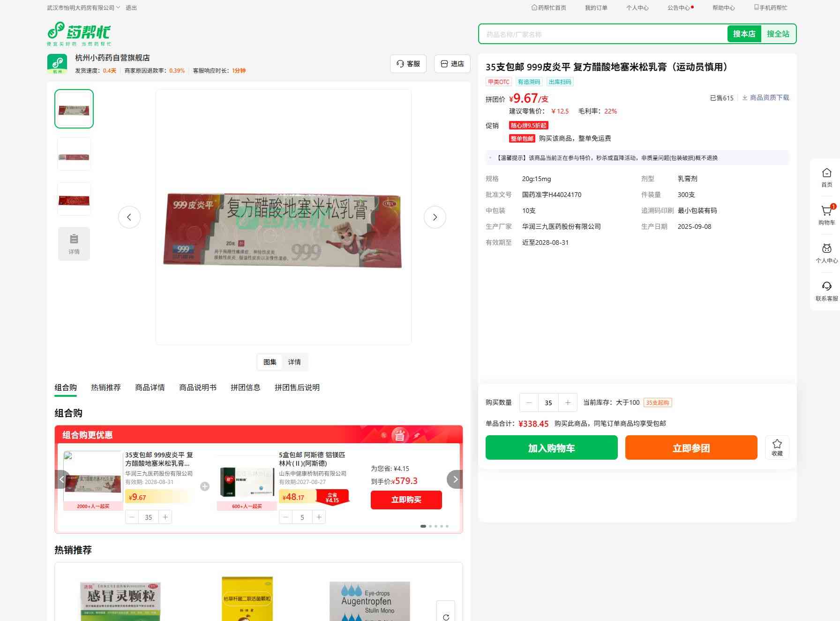The image size is (840, 621).
Task: Increase purchase quantity with plus button
Action: (568, 402)
